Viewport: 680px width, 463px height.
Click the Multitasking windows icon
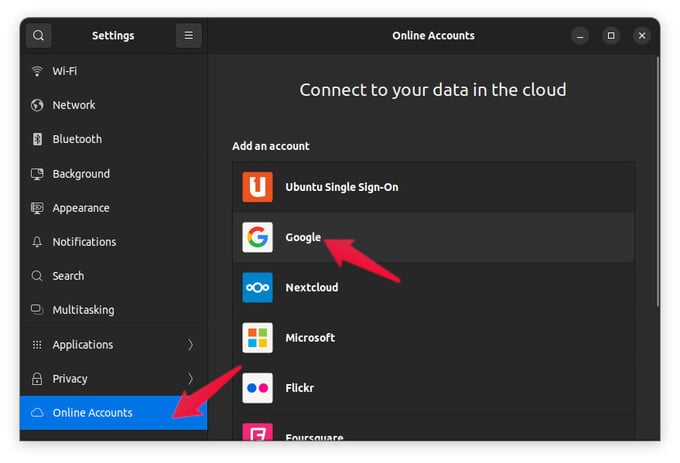coord(37,310)
